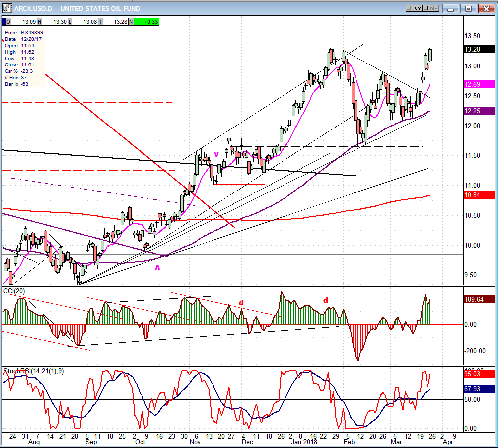Click the magenta 12.69 moving average tag
498x448 pixels.
[479, 84]
